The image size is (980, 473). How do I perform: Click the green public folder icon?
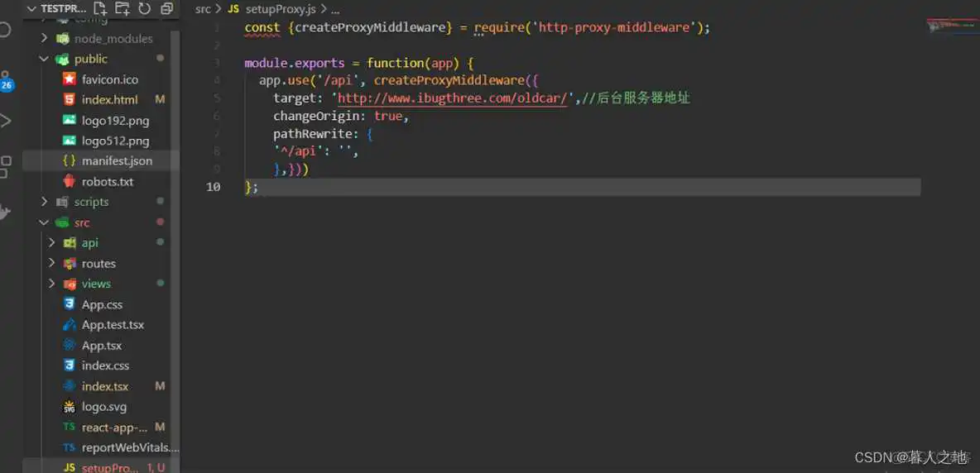click(62, 60)
